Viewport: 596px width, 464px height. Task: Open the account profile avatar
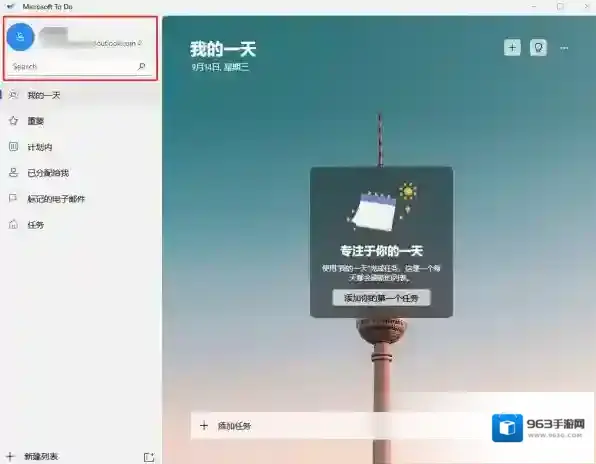pos(21,37)
